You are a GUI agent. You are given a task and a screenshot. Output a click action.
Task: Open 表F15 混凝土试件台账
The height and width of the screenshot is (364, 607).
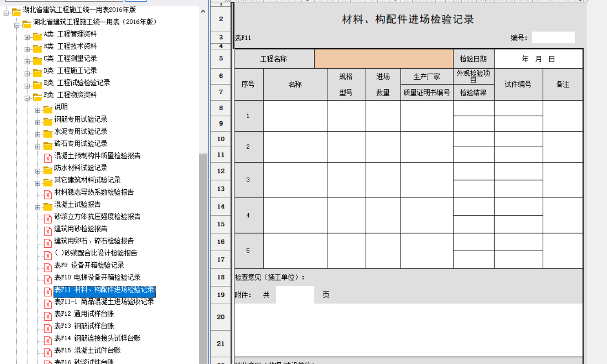[x=88, y=350]
